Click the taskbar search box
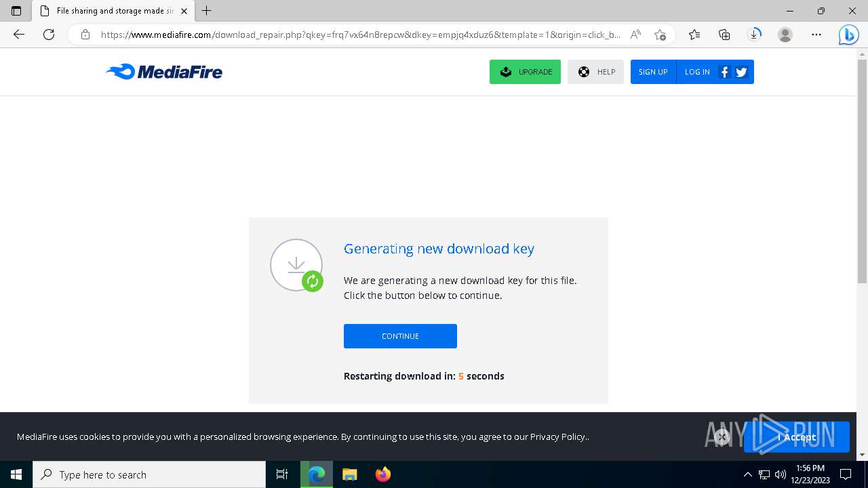Screen dimensions: 868x488 coord(149,474)
